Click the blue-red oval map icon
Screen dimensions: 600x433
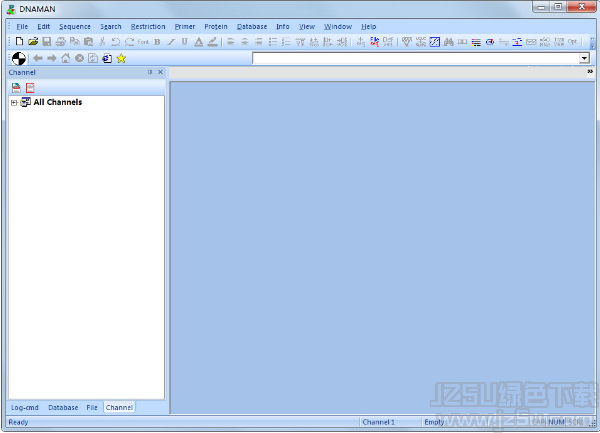pos(490,42)
